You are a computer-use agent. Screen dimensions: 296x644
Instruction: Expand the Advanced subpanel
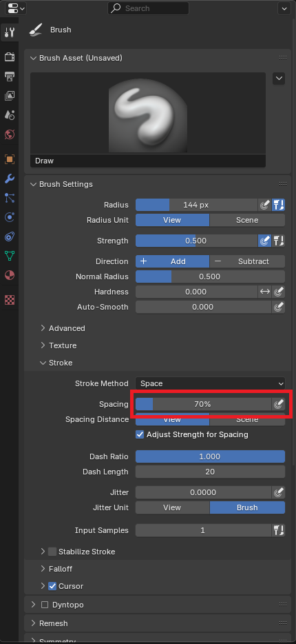pyautogui.click(x=43, y=328)
